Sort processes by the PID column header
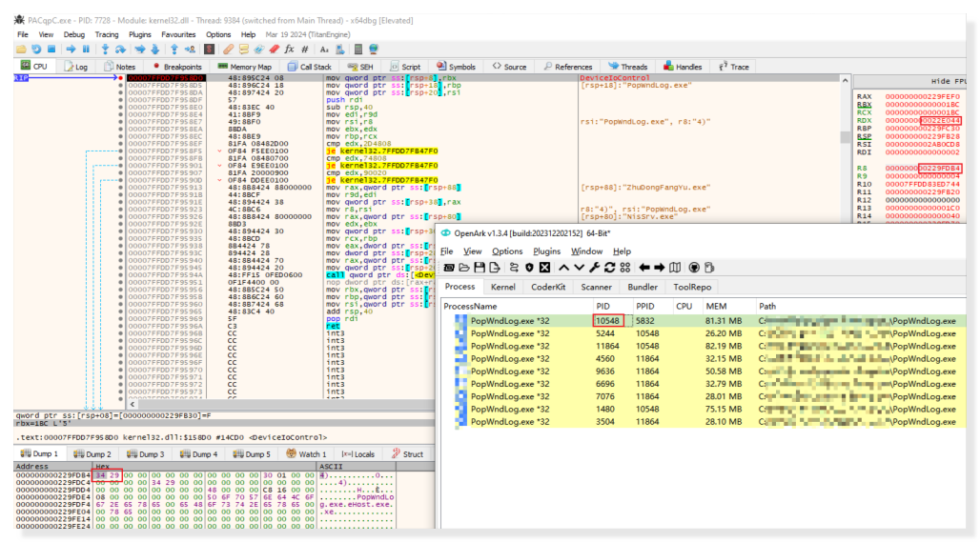Screen dimensions: 980x542 tap(602, 306)
